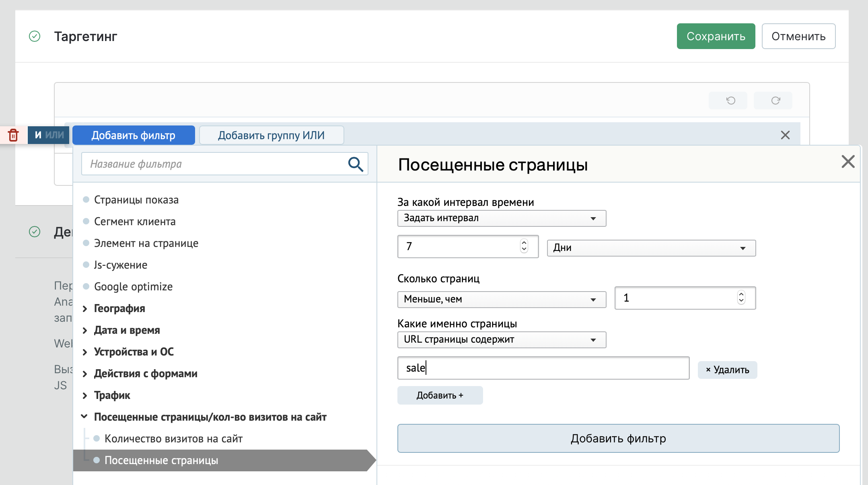The height and width of the screenshot is (485, 868).
Task: Open the Дни units dropdown
Action: click(651, 248)
